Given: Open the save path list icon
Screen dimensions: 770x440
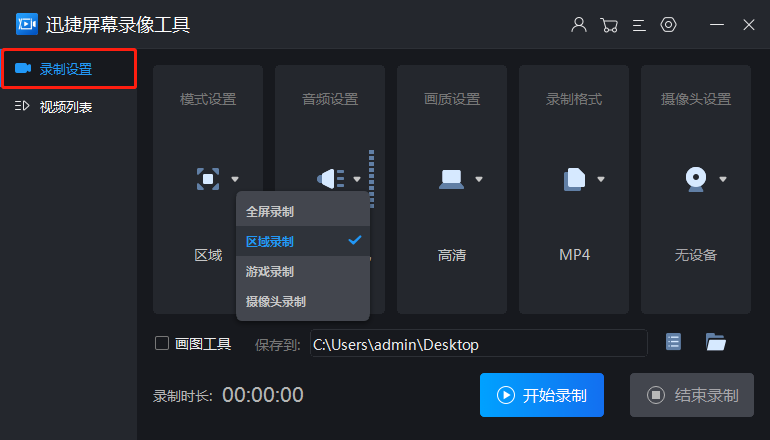Looking at the screenshot, I should click(x=673, y=342).
